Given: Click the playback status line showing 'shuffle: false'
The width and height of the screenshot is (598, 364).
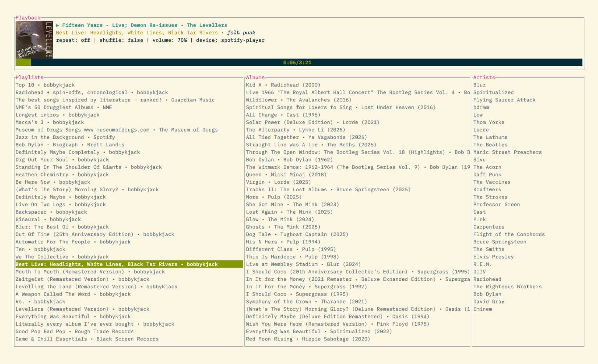Looking at the screenshot, I should click(160, 40).
